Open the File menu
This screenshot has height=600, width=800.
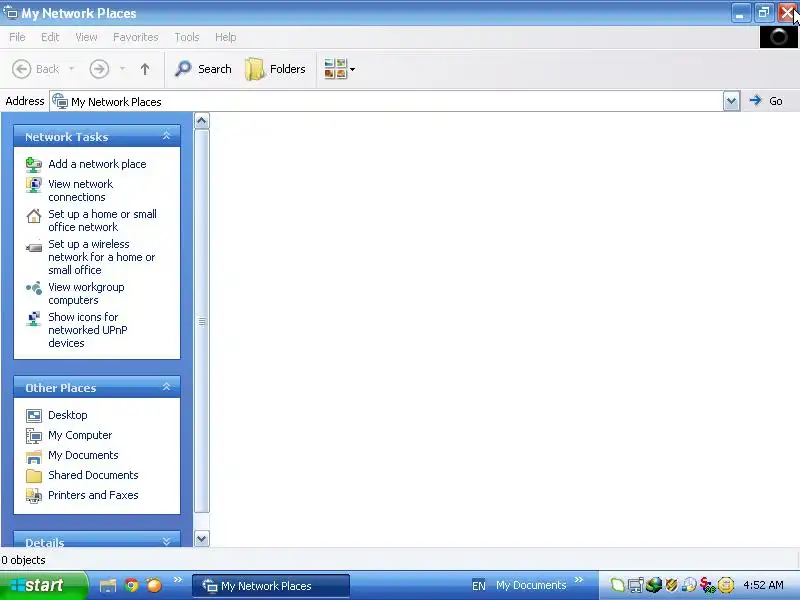[x=17, y=37]
